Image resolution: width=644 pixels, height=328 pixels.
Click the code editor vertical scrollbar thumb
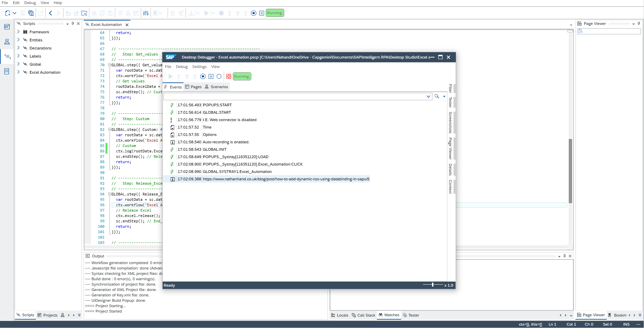click(570, 171)
